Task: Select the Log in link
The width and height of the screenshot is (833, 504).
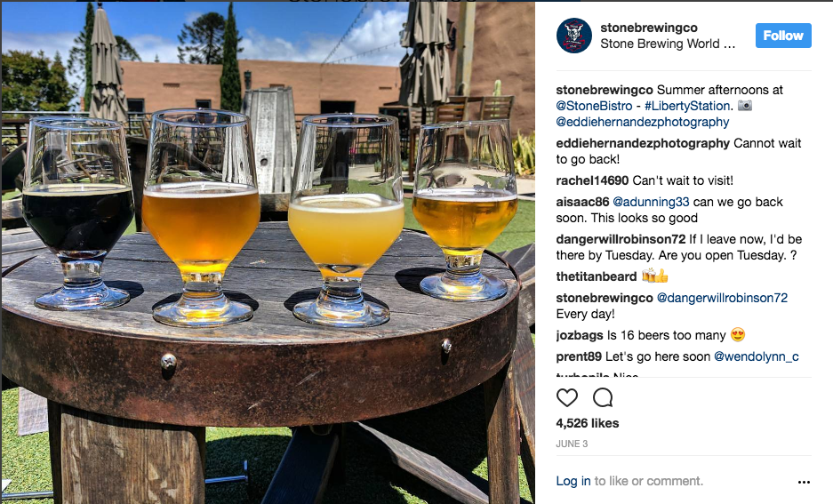Action: click(x=573, y=481)
